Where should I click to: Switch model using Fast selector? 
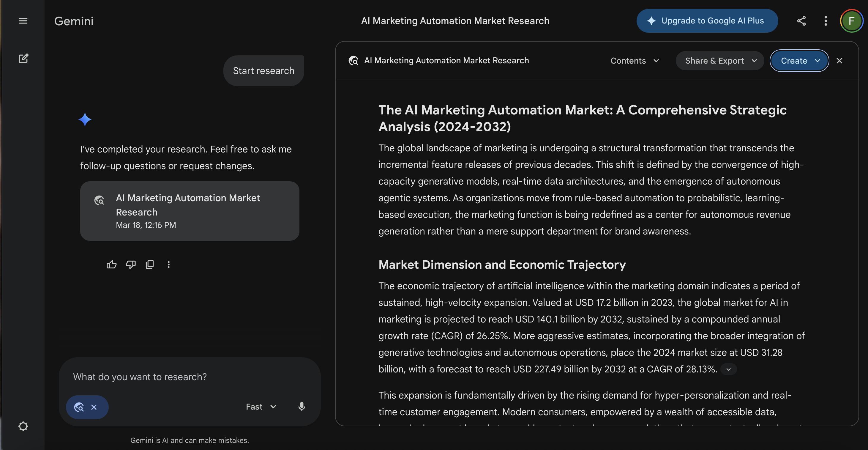[x=261, y=407]
